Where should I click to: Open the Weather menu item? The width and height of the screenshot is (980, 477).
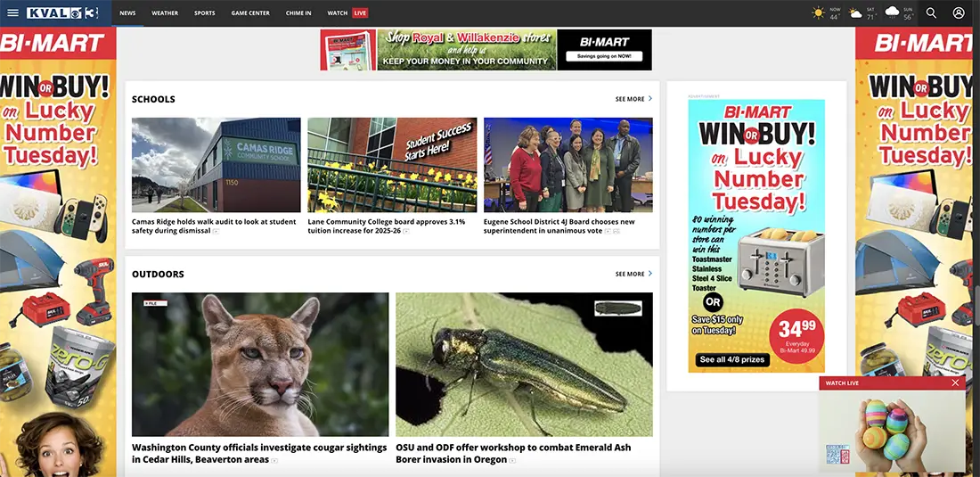click(165, 12)
